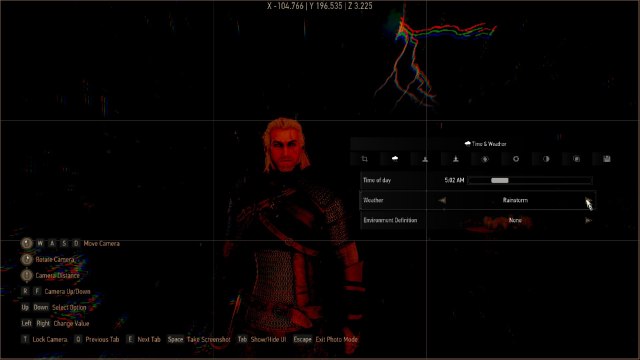Select the Environment Definition row label
640x360 pixels.
pyautogui.click(x=390, y=220)
